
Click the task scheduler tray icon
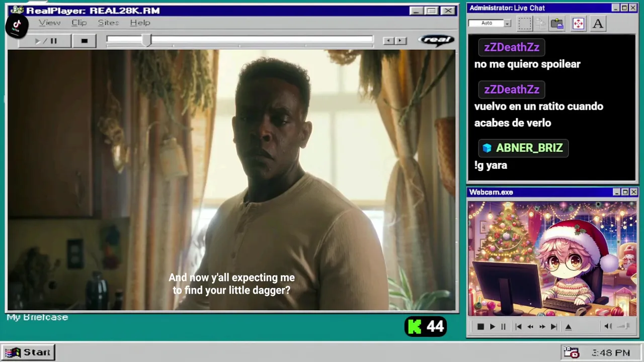tap(571, 352)
